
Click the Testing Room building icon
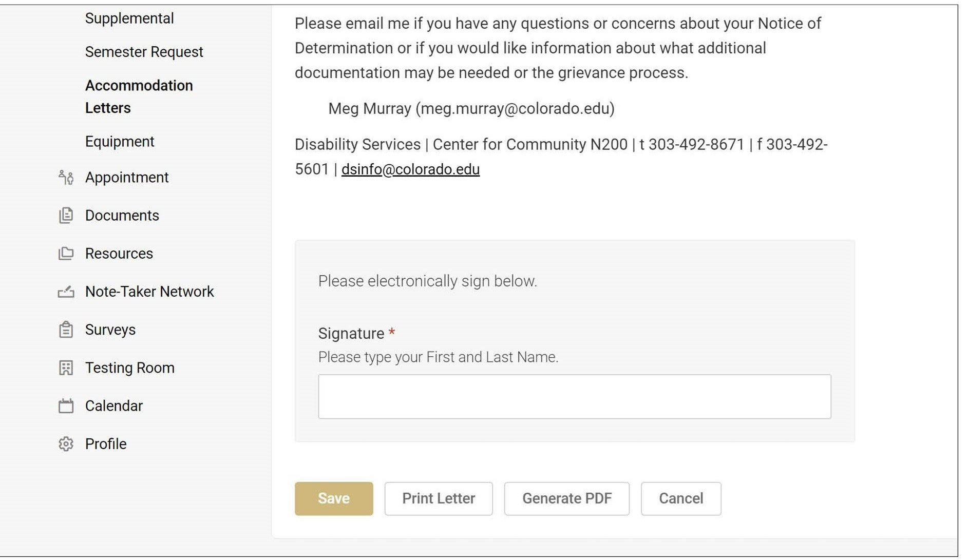(x=66, y=368)
